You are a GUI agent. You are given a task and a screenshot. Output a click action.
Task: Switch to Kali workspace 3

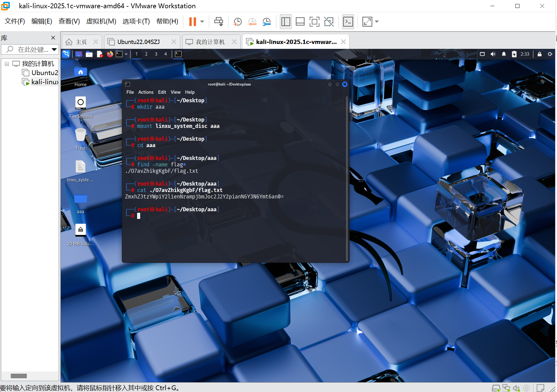click(156, 54)
